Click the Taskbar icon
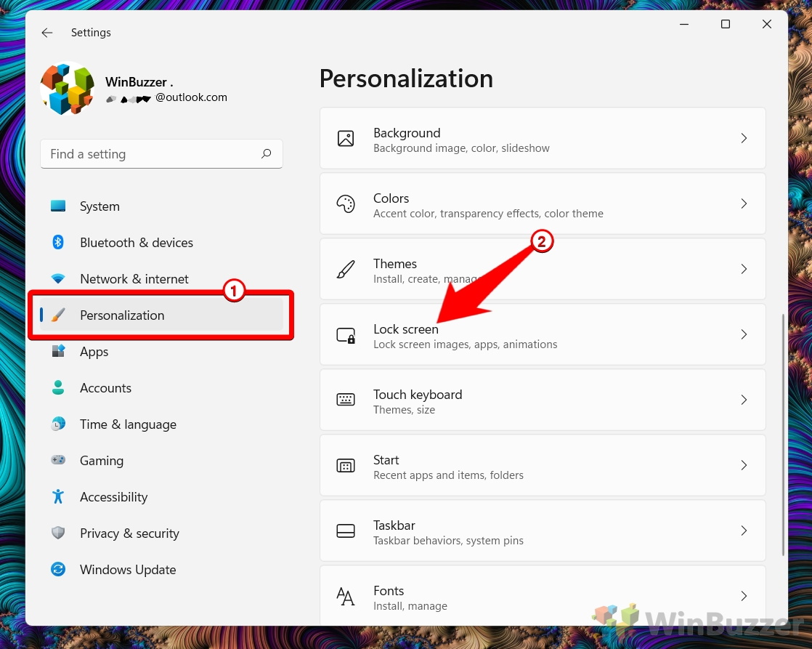This screenshot has height=649, width=812. pyautogui.click(x=346, y=531)
